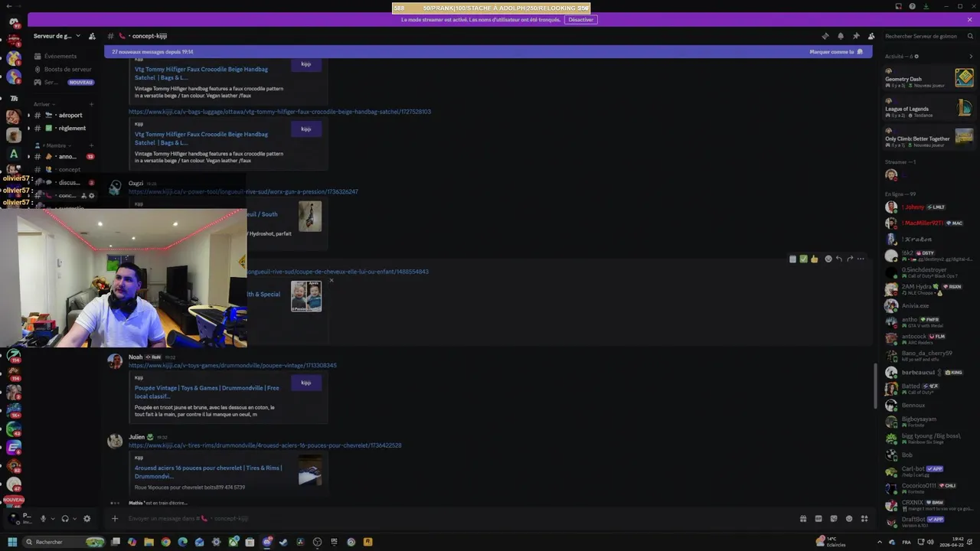The image size is (980, 551).
Task: Open user settings gear icon
Action: [87, 519]
